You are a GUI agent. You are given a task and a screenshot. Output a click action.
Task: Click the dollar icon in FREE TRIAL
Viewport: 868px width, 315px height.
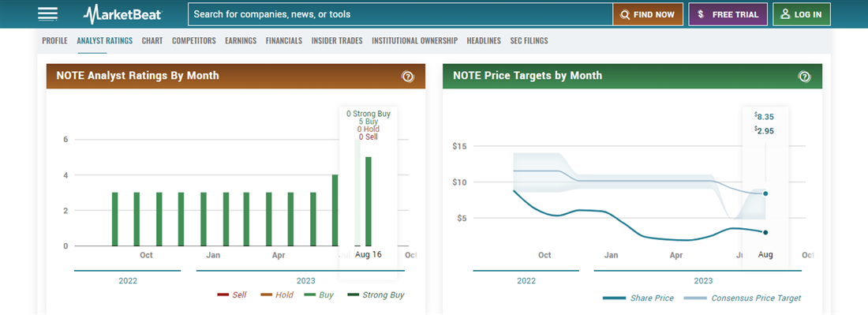point(701,14)
